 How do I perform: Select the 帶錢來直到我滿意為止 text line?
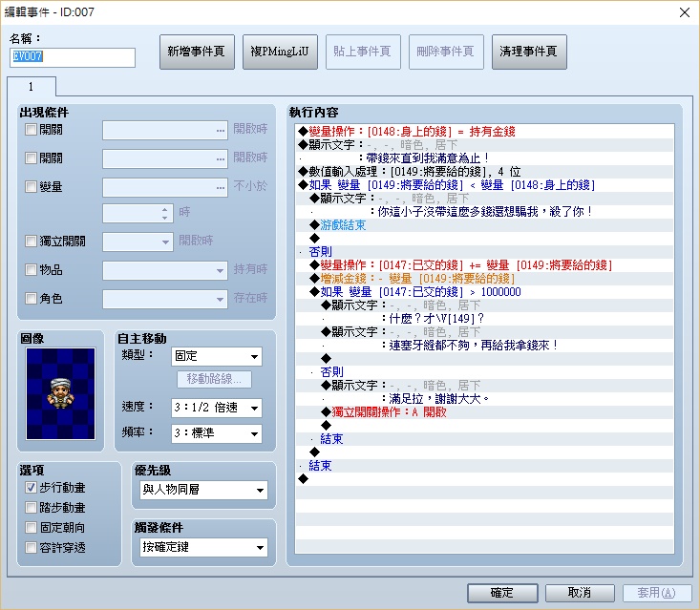click(x=485, y=158)
